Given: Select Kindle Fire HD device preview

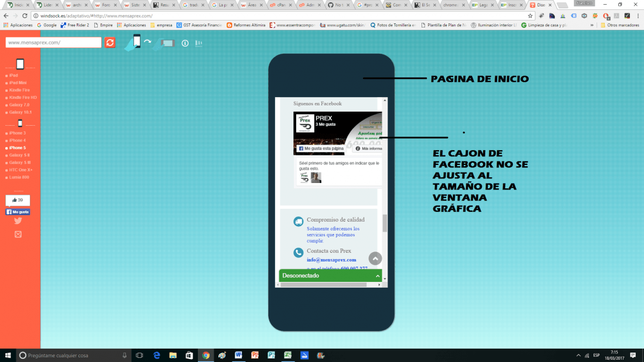Looking at the screenshot, I should pos(23,98).
